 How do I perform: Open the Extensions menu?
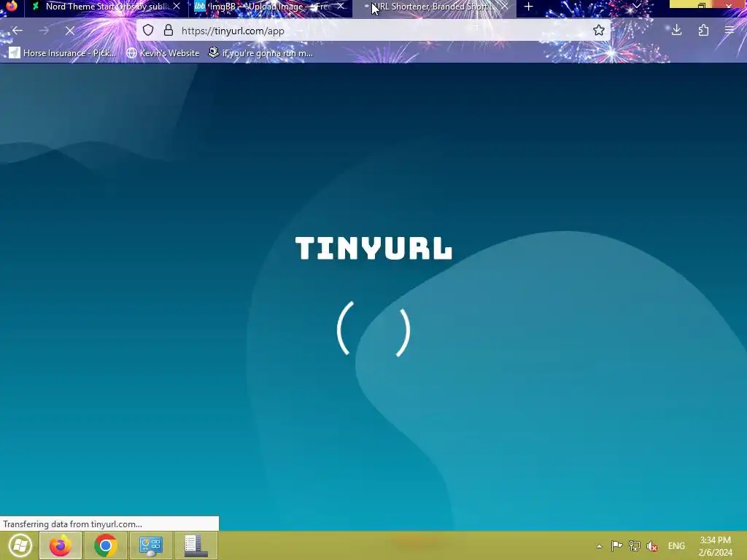click(703, 31)
